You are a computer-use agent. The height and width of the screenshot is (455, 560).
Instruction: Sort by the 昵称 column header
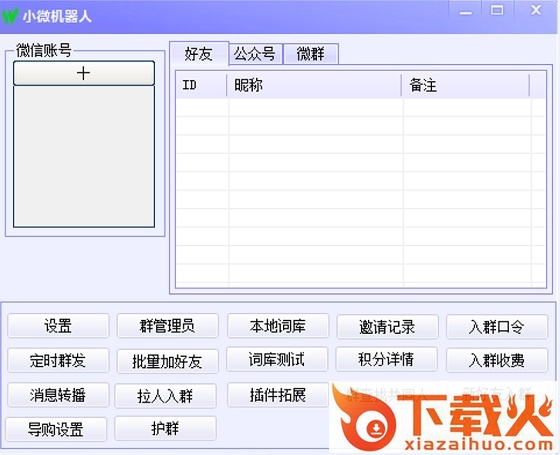click(314, 85)
